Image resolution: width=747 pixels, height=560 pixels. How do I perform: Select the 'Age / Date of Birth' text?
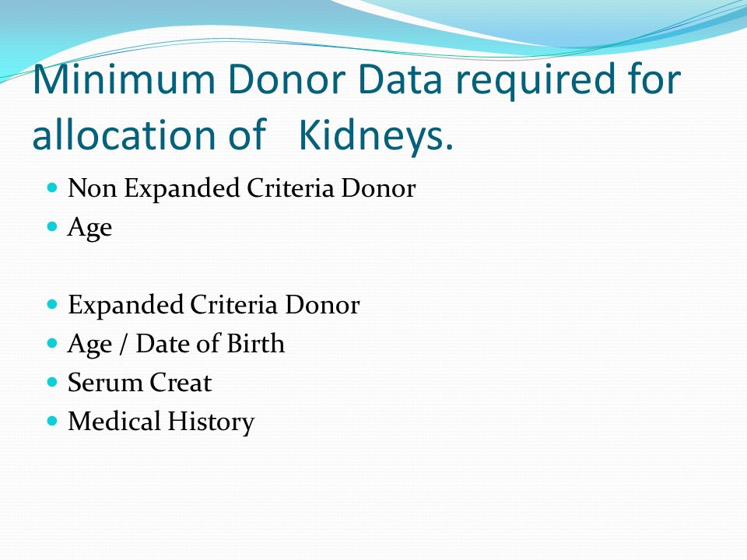(x=177, y=344)
